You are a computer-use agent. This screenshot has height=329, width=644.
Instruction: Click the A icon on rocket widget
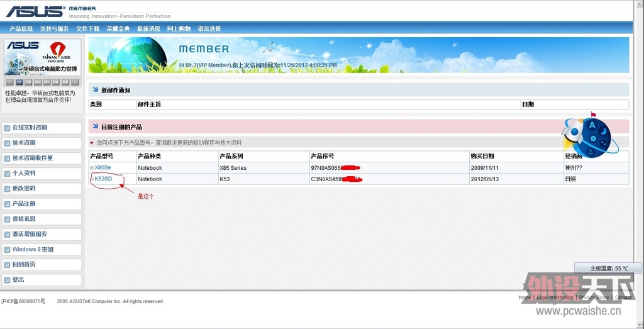pyautogui.click(x=592, y=126)
